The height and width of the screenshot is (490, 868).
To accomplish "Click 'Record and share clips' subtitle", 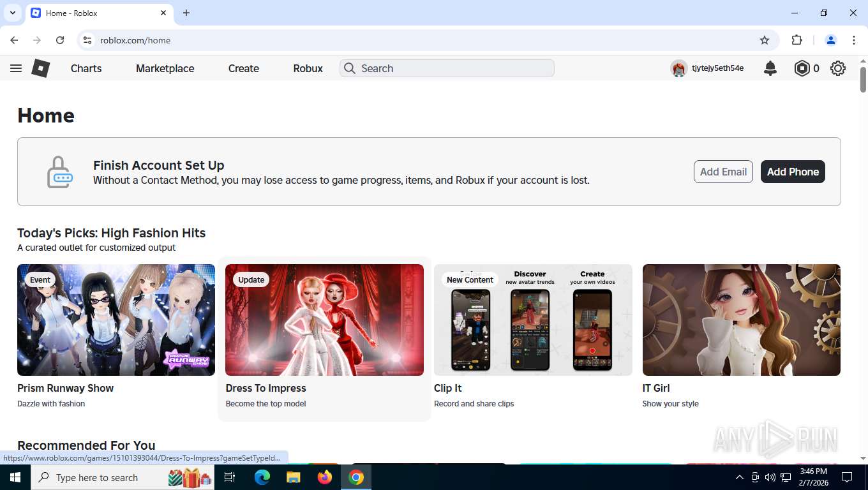I will point(474,403).
